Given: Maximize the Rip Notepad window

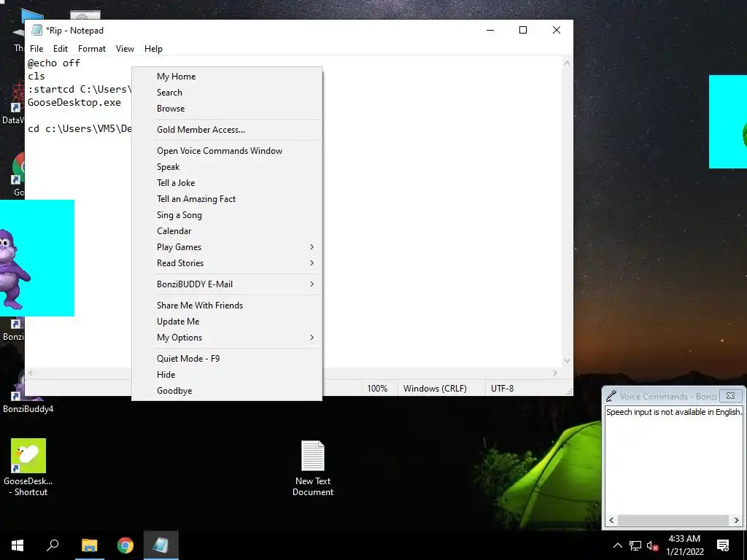Looking at the screenshot, I should tap(523, 30).
